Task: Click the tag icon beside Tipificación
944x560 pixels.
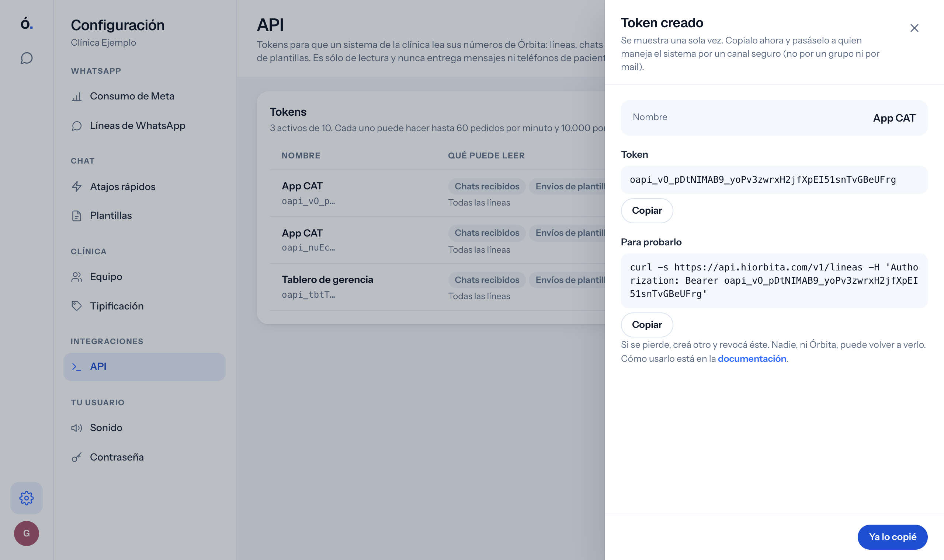Action: [x=77, y=306]
